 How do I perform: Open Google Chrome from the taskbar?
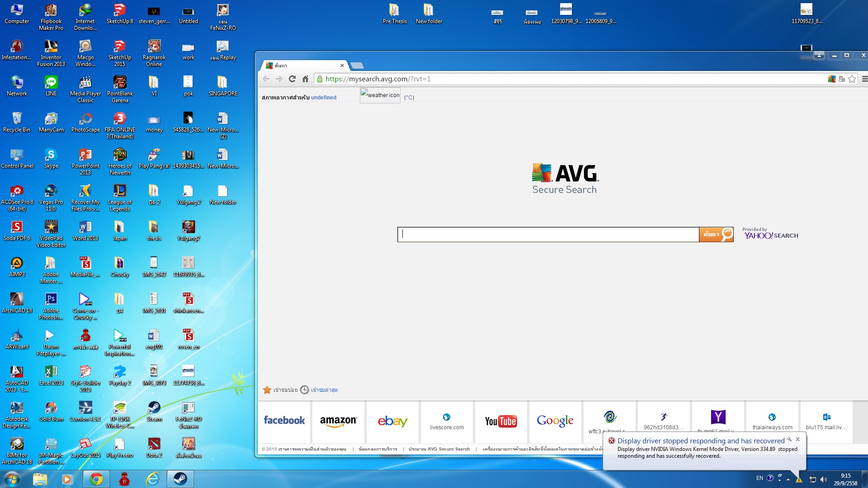[96, 479]
